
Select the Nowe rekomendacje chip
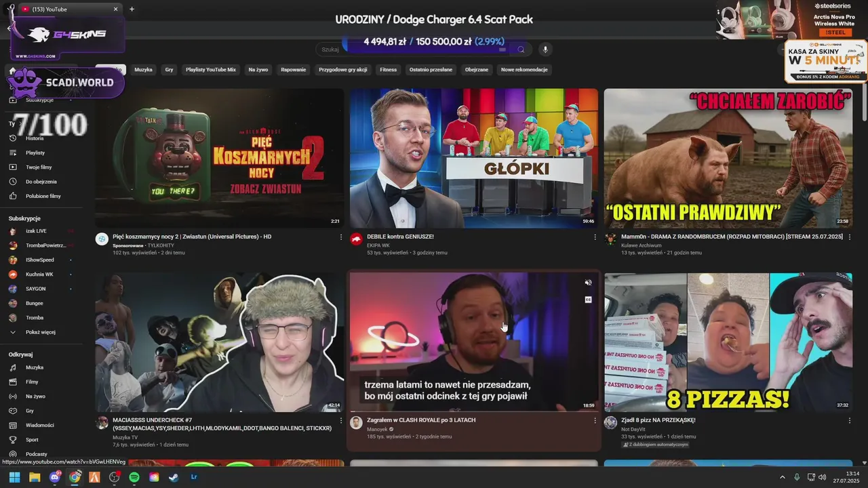(524, 70)
